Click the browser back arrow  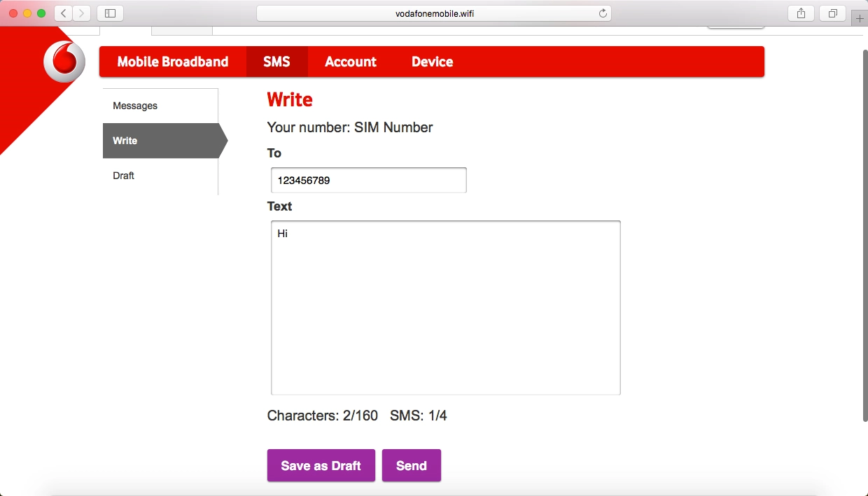coord(62,12)
